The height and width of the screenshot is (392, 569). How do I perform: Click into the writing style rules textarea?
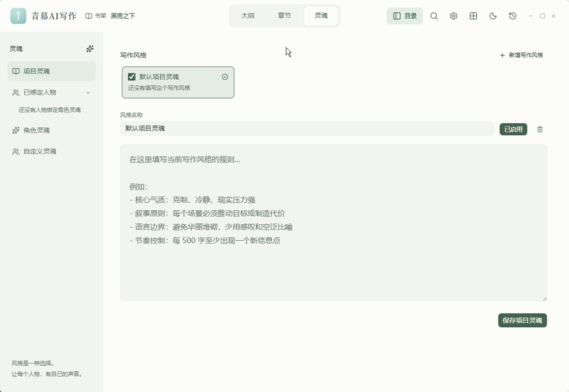click(x=333, y=223)
